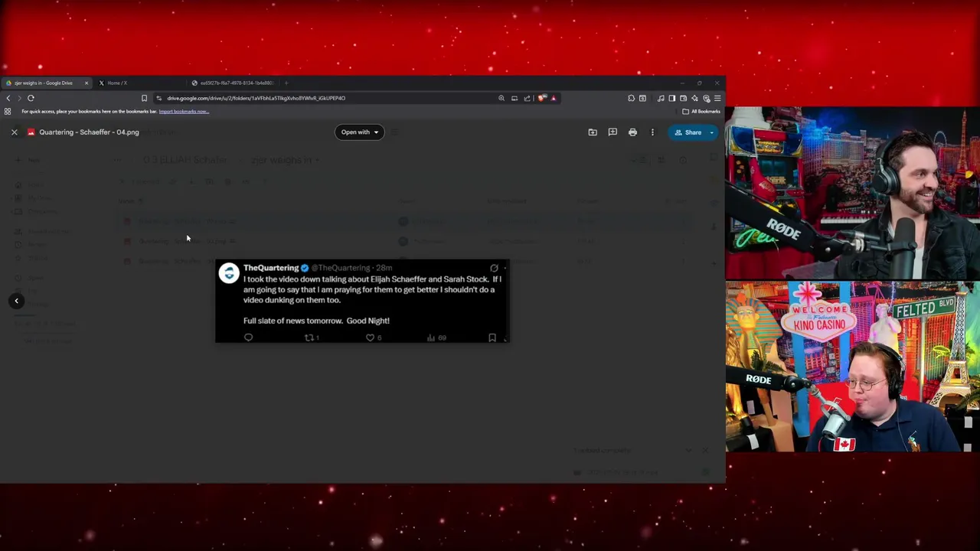Open the extensions puzzle icon
The height and width of the screenshot is (551, 980).
(631, 98)
